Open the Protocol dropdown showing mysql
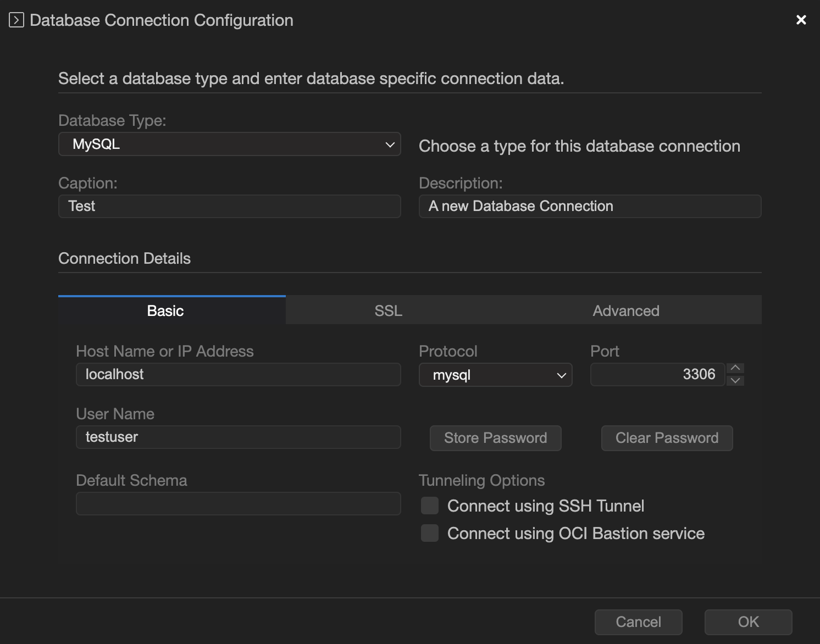The height and width of the screenshot is (644, 820). click(x=495, y=375)
